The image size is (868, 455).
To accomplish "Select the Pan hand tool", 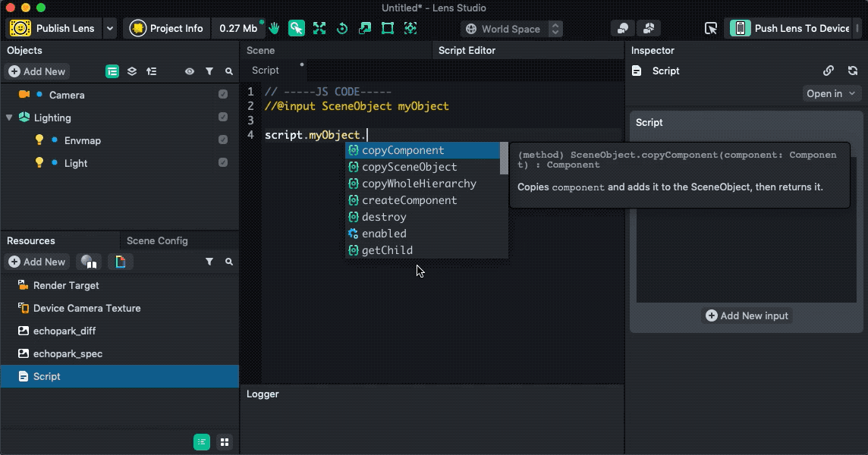I will click(274, 28).
